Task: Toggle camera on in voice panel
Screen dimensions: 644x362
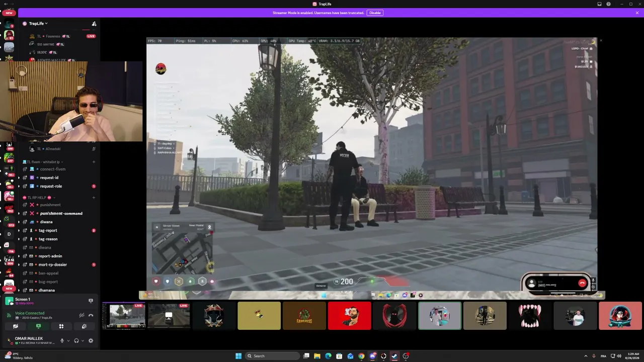Action: pos(16,326)
